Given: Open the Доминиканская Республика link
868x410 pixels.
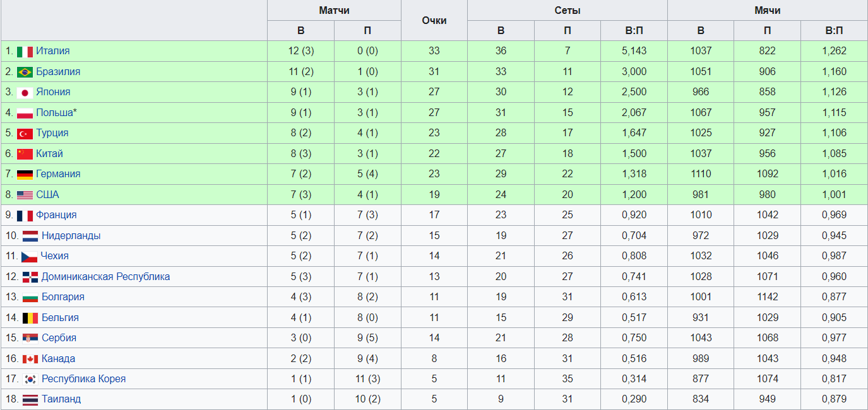Looking at the screenshot, I should click(105, 276).
